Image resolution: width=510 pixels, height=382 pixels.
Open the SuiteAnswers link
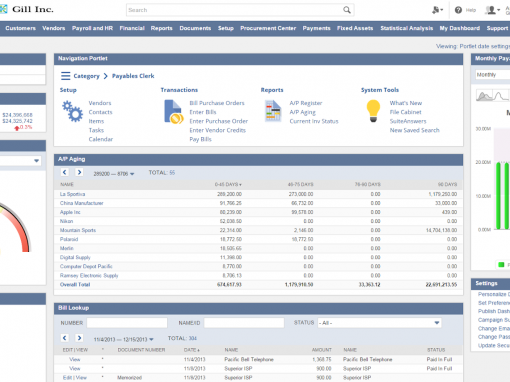(408, 121)
